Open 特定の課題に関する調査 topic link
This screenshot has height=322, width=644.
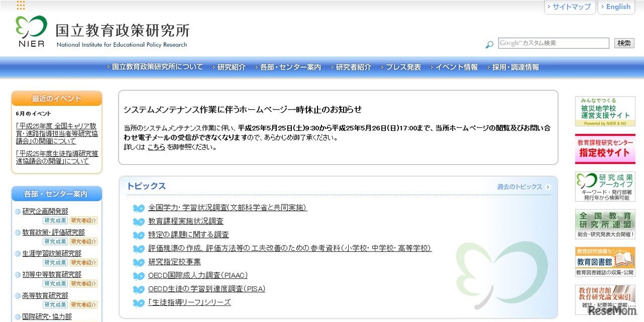(188, 234)
